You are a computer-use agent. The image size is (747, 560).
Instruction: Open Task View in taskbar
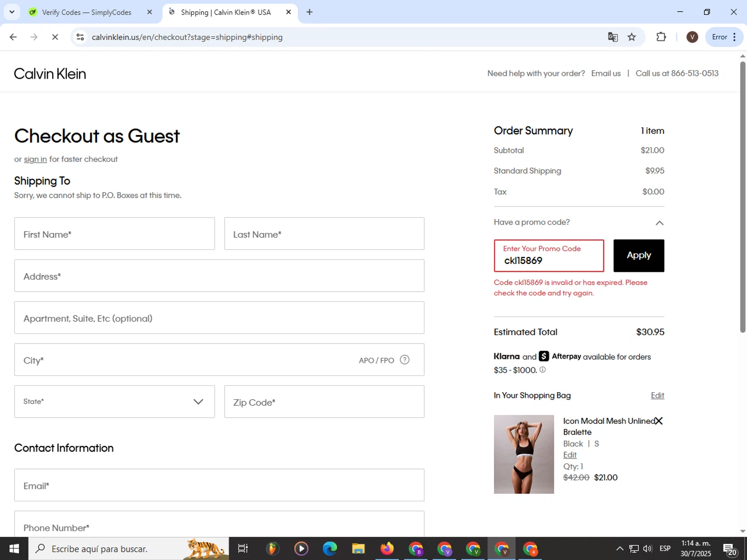[243, 549]
